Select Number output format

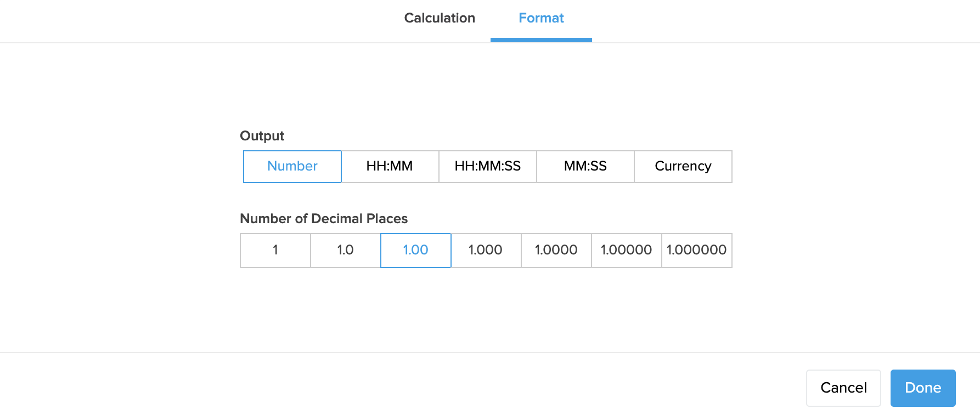tap(292, 167)
